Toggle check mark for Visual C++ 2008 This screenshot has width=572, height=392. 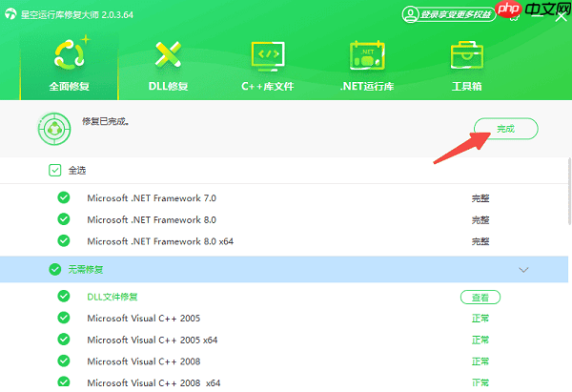(64, 361)
